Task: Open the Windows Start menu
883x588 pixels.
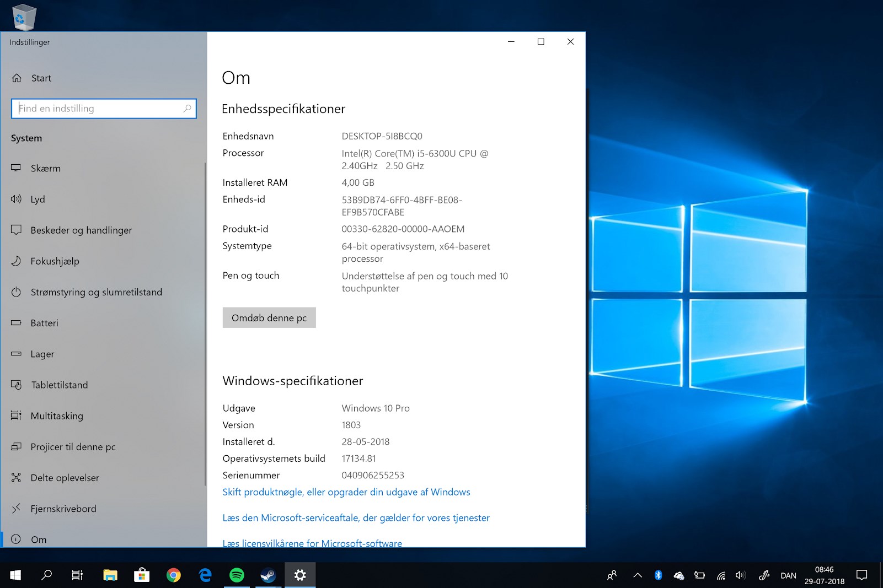Action: point(15,575)
